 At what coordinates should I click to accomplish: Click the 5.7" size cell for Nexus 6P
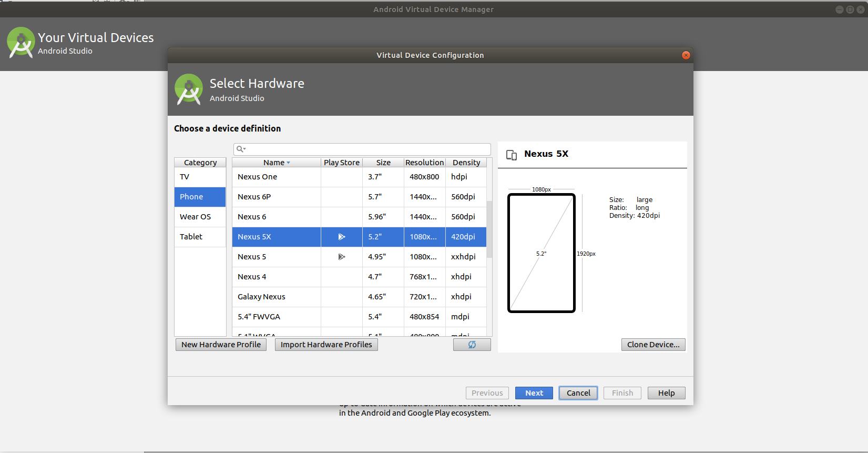tap(383, 197)
